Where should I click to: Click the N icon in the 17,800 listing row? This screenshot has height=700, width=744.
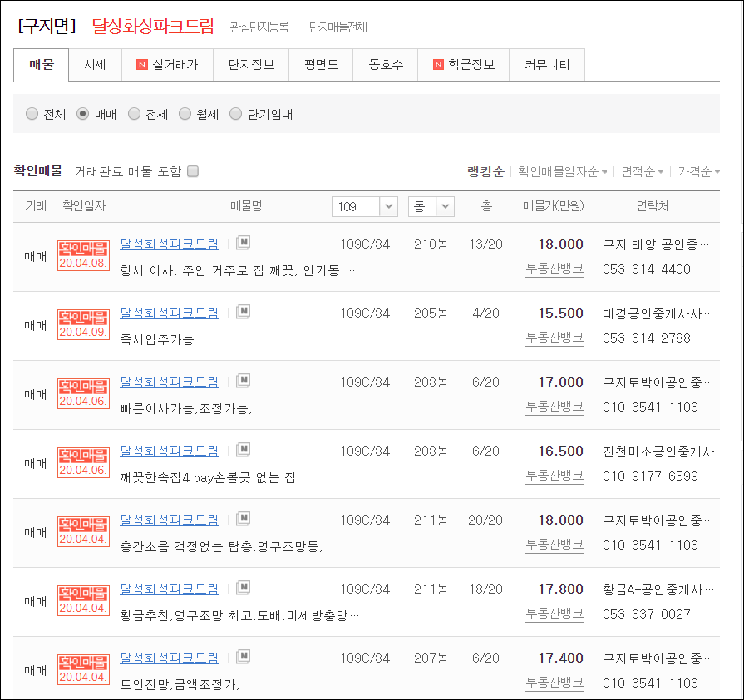(244, 588)
